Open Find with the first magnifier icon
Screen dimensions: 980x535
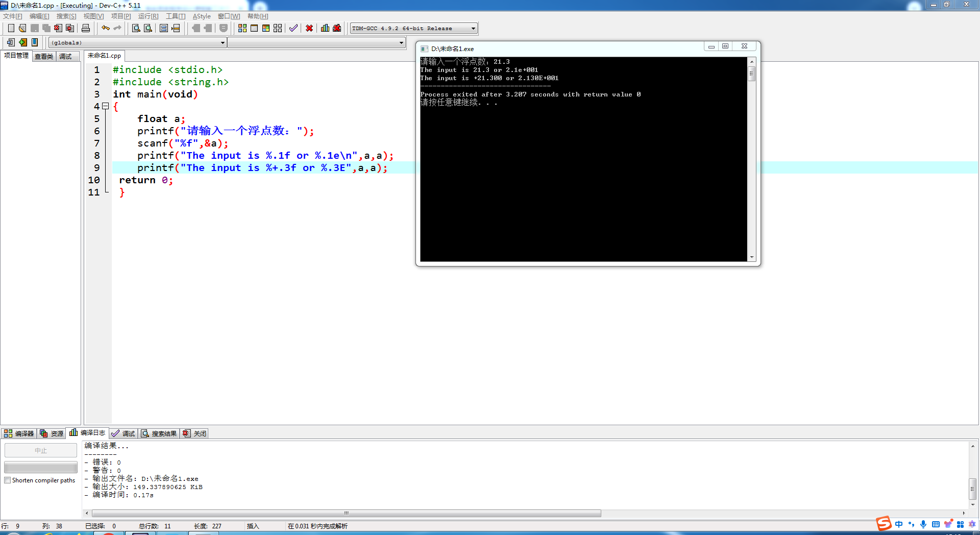pos(136,28)
